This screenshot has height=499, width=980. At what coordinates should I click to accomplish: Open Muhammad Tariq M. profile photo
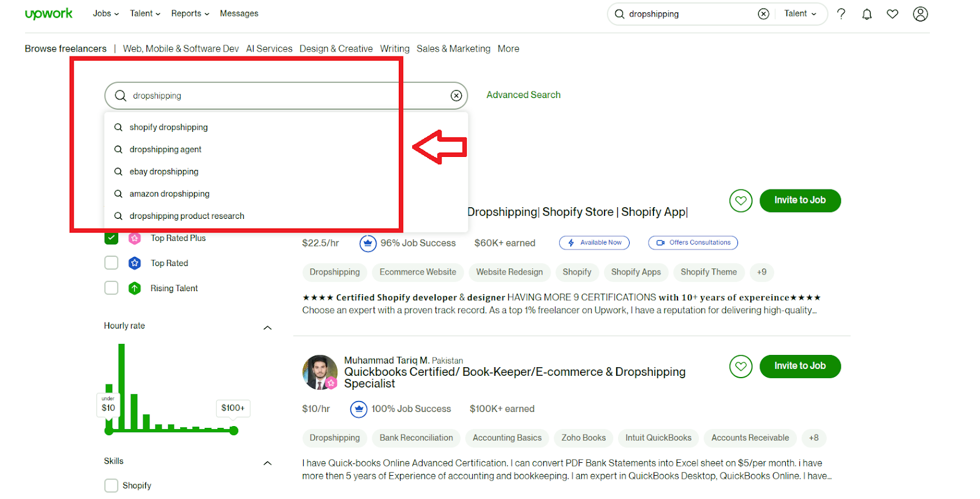pos(320,372)
